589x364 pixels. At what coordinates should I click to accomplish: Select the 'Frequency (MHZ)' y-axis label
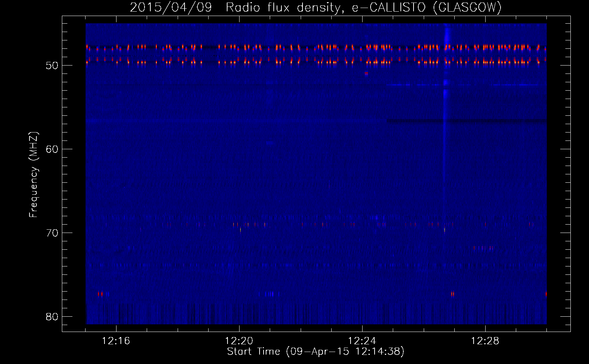(x=33, y=174)
